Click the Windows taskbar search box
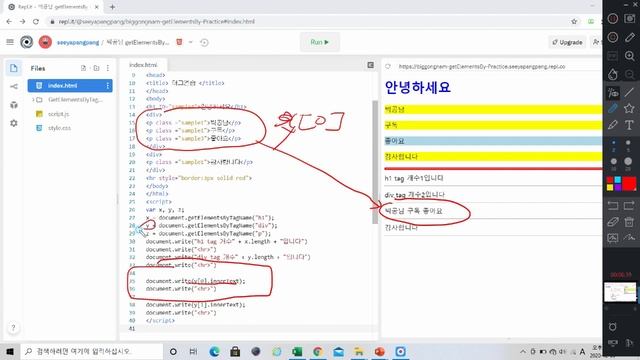This screenshot has height=360, width=640. (91, 351)
